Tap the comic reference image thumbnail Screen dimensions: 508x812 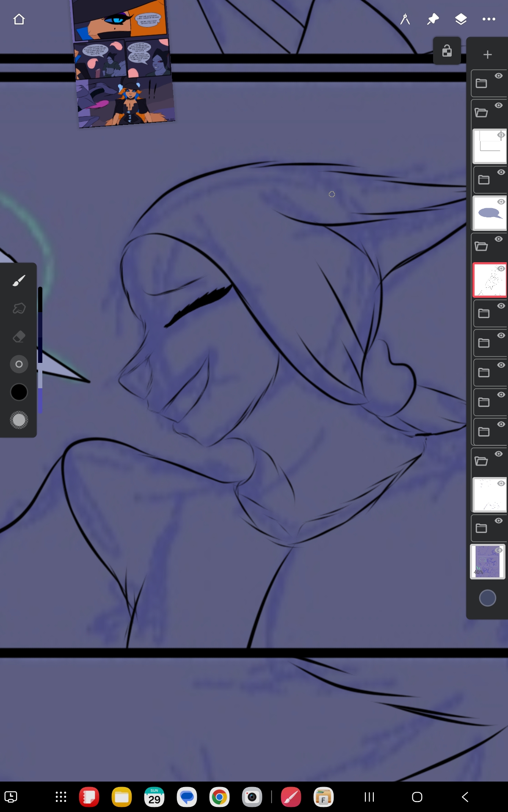pos(123,63)
